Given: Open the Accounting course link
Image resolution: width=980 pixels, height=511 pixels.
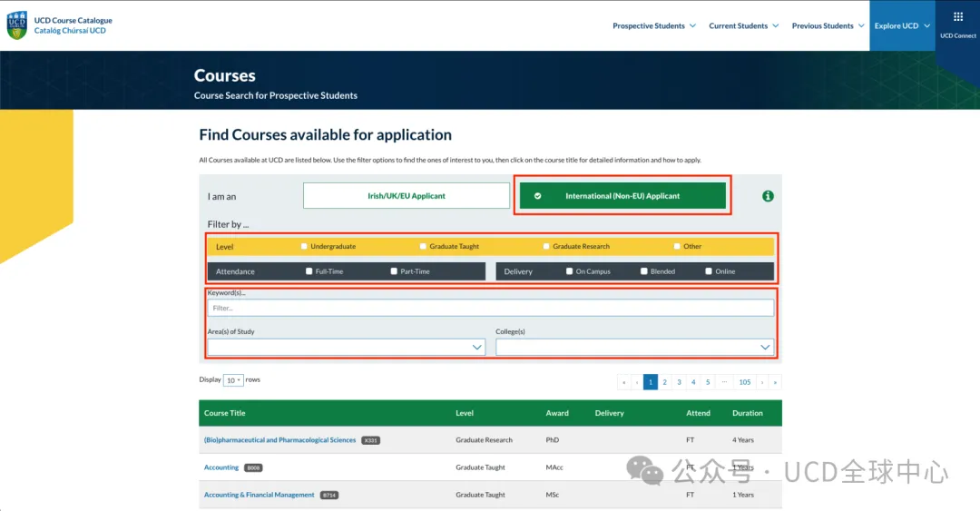Looking at the screenshot, I should (221, 467).
